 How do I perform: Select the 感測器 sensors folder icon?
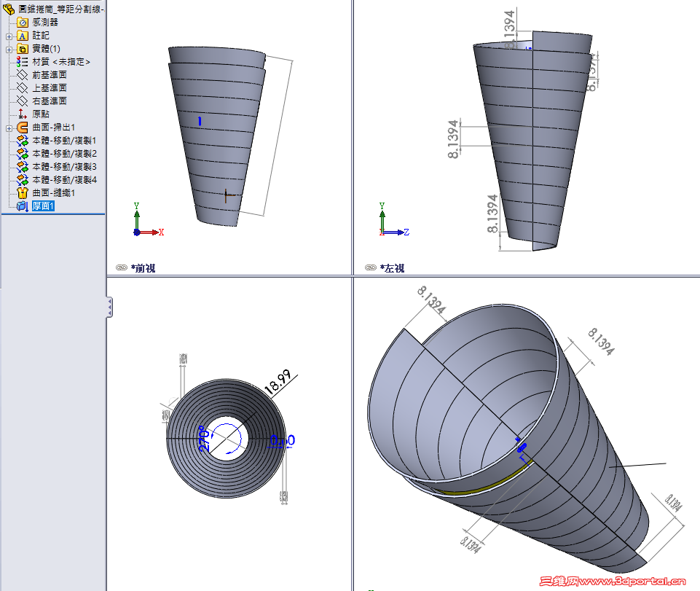pyautogui.click(x=23, y=23)
